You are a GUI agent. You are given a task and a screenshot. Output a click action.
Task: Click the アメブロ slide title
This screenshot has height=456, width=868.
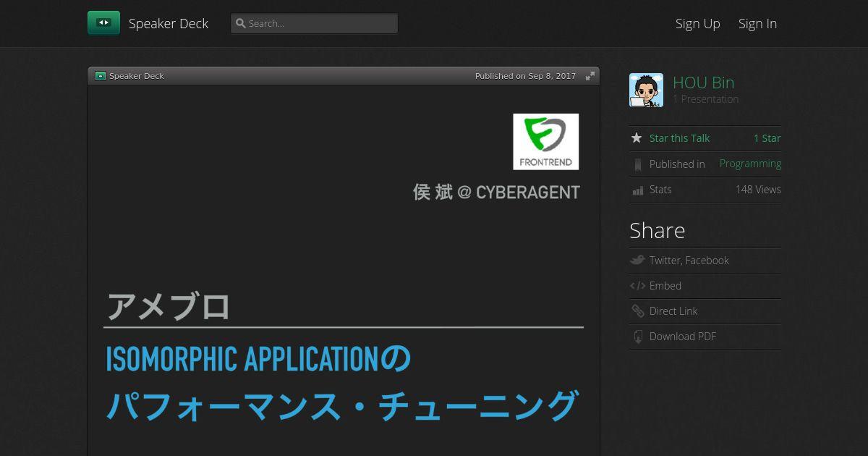coord(168,306)
